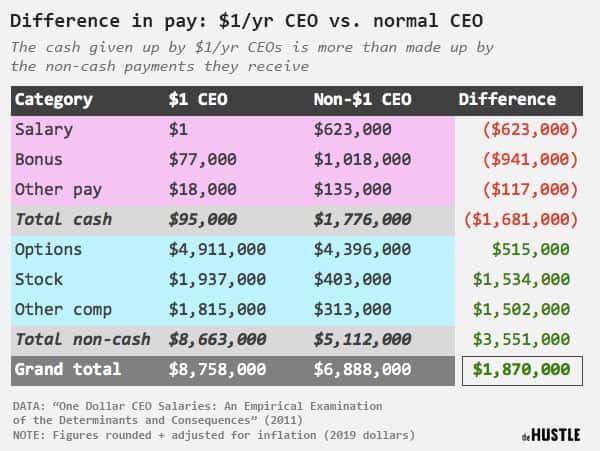Select the Other pay row label
This screenshot has height=451, width=600.
(59, 189)
